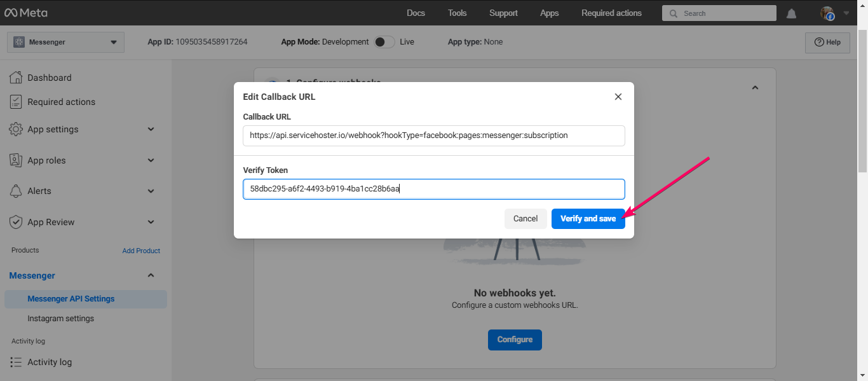Open the profile avatar menu
This screenshot has width=868, height=381.
coord(827,13)
